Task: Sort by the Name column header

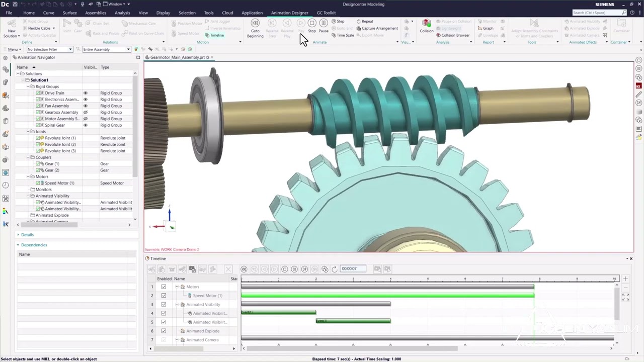Action: click(x=49, y=67)
